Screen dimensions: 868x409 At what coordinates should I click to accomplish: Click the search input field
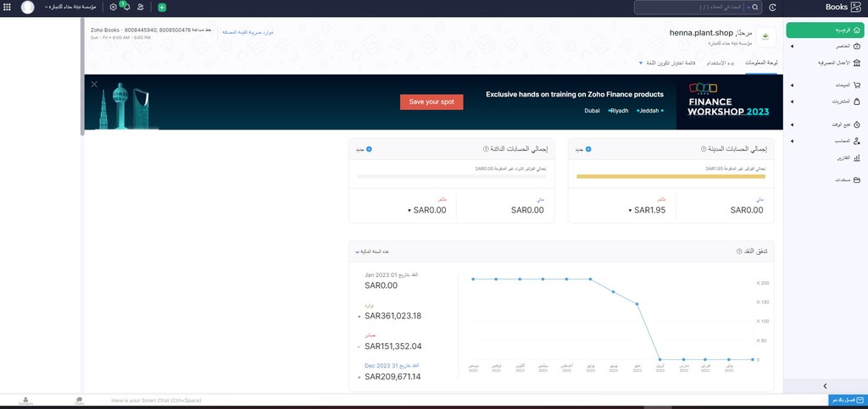(x=689, y=7)
